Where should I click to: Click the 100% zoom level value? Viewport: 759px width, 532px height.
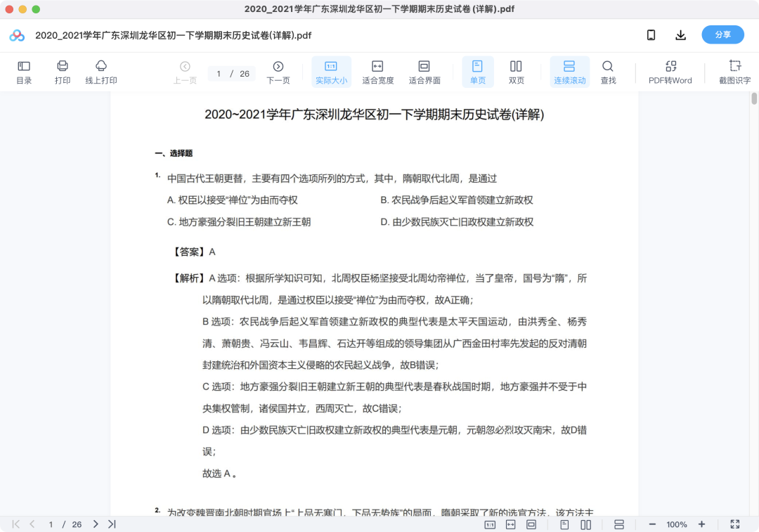click(x=677, y=524)
